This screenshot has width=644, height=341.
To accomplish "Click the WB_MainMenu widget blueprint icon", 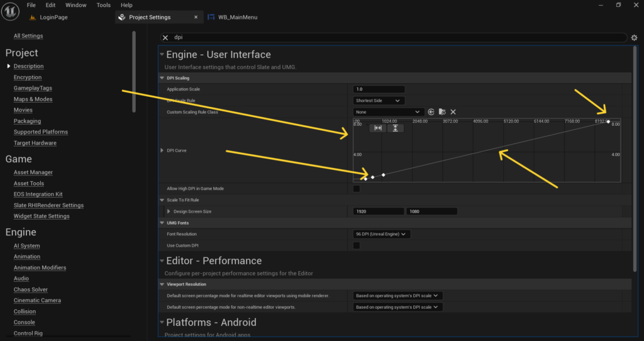I will click(x=211, y=17).
